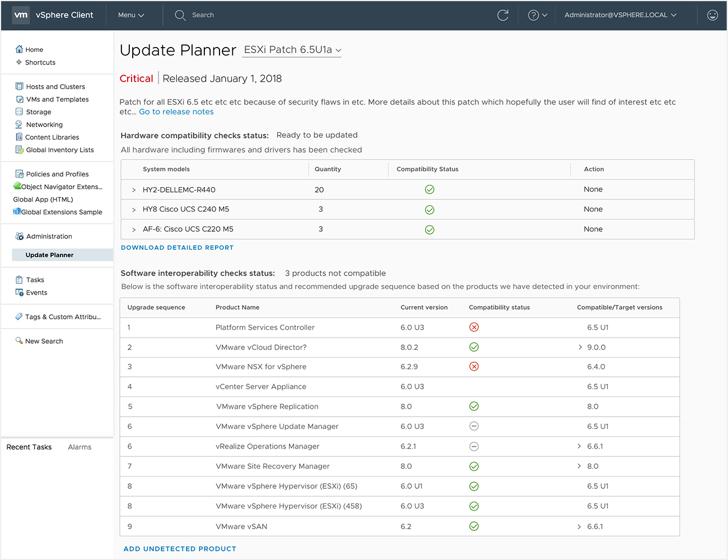
Task: Expand target versions for VMware vCloud Director
Action: (x=580, y=347)
